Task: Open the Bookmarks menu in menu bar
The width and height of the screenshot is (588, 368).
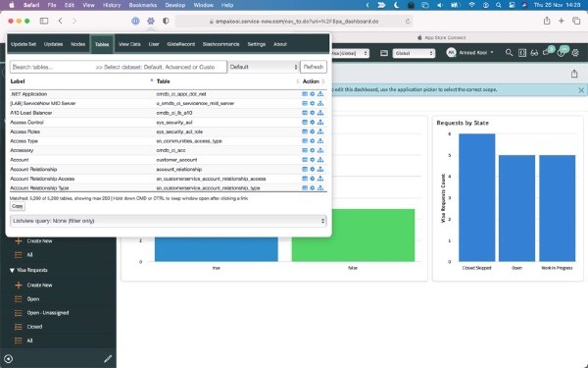Action: click(x=142, y=5)
